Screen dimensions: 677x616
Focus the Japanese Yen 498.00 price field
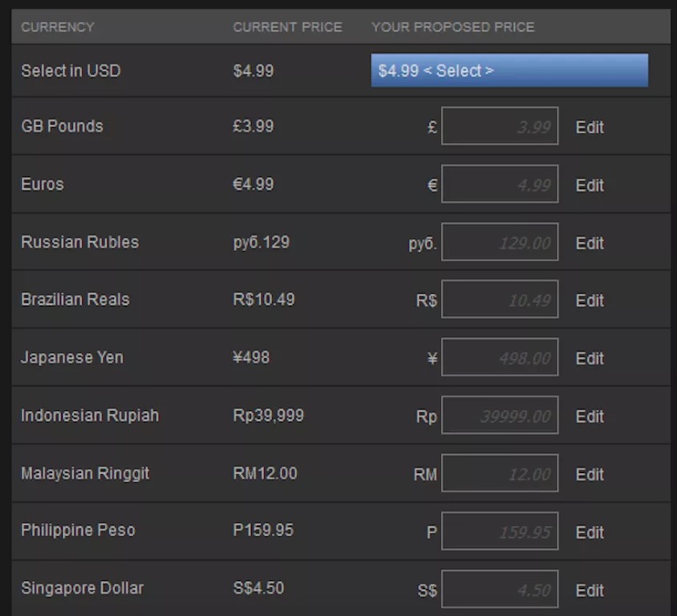[x=499, y=357]
